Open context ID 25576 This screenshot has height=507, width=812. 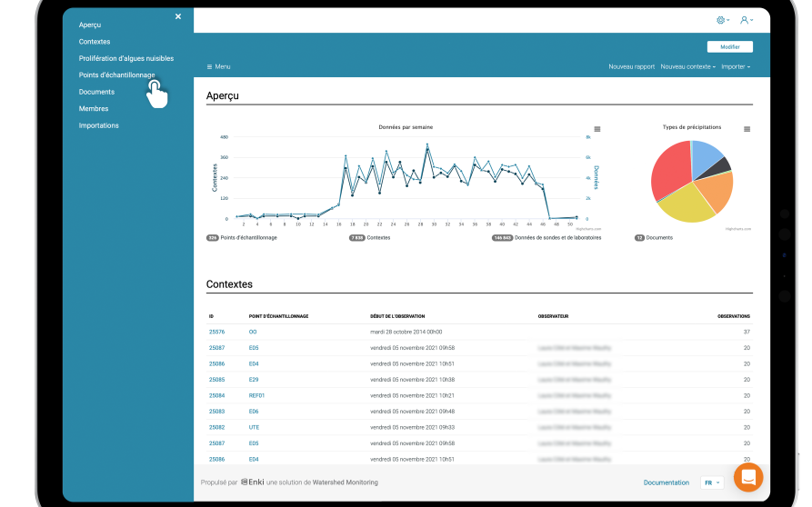pos(216,333)
